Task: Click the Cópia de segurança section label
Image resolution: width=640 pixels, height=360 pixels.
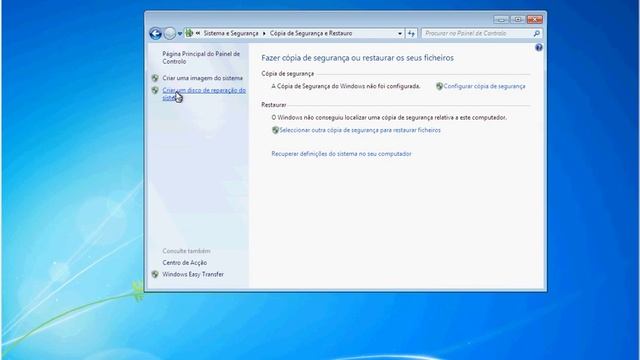Action: click(288, 73)
